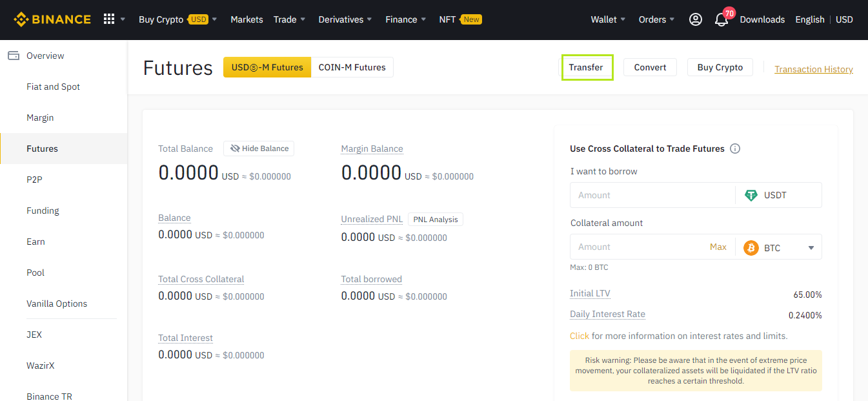
Task: Open the NFT New menu item
Action: point(460,19)
